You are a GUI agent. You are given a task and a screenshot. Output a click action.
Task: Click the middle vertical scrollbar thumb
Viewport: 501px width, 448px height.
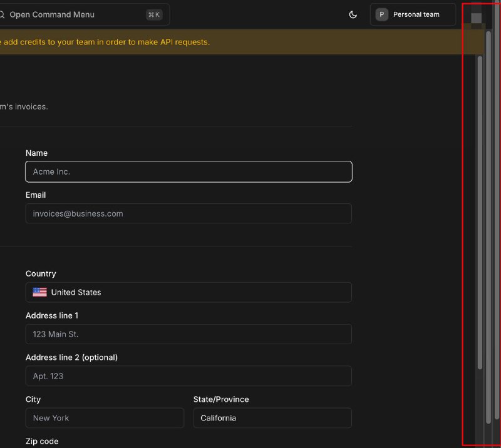[488, 227]
